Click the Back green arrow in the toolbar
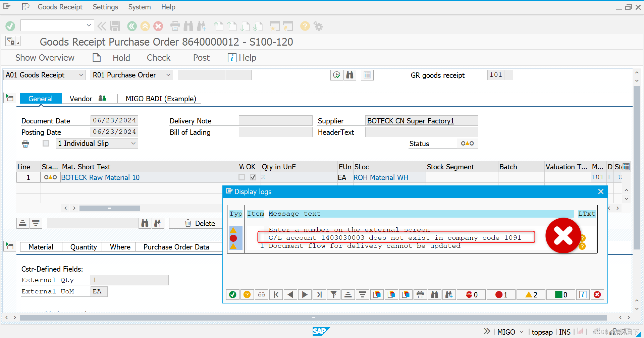Viewport: 644px width, 338px height. (132, 26)
